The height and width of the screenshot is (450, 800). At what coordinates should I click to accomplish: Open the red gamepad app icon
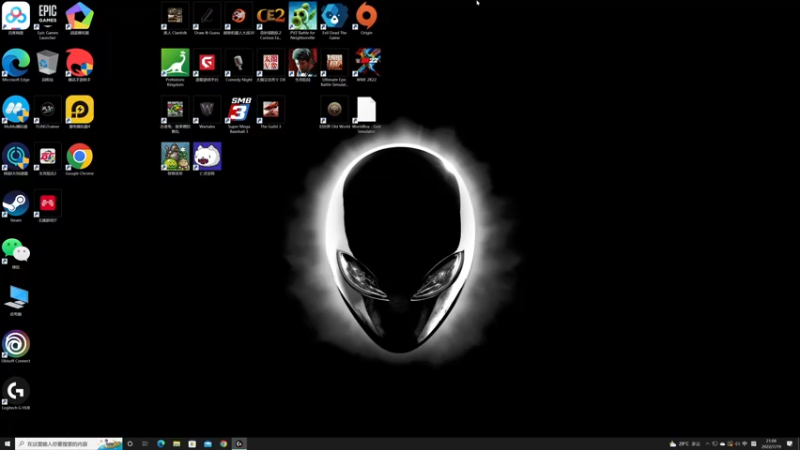point(47,204)
